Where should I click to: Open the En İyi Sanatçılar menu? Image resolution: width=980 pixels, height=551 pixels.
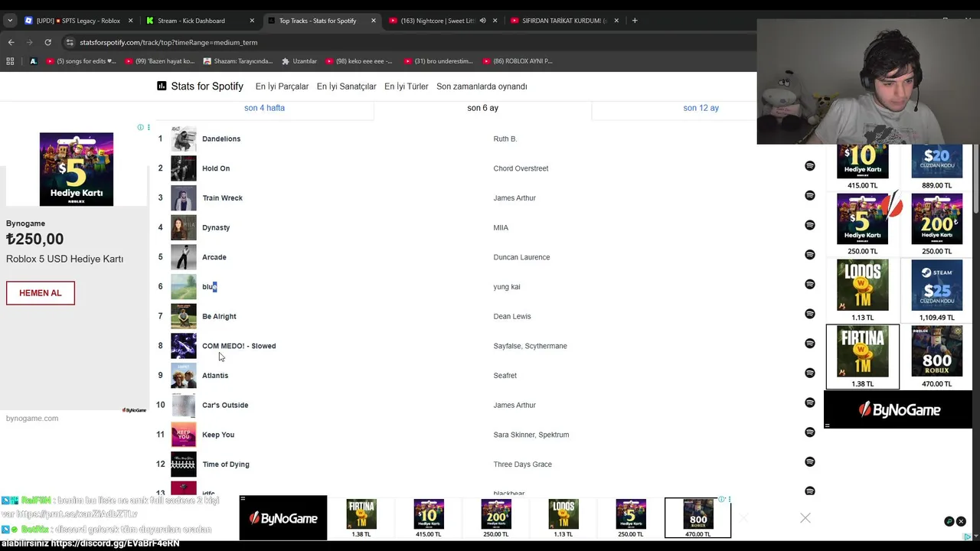[x=346, y=86]
